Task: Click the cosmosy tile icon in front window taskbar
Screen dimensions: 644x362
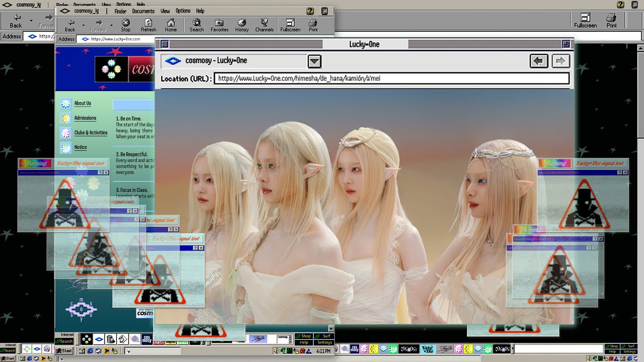Action: click(147, 339)
